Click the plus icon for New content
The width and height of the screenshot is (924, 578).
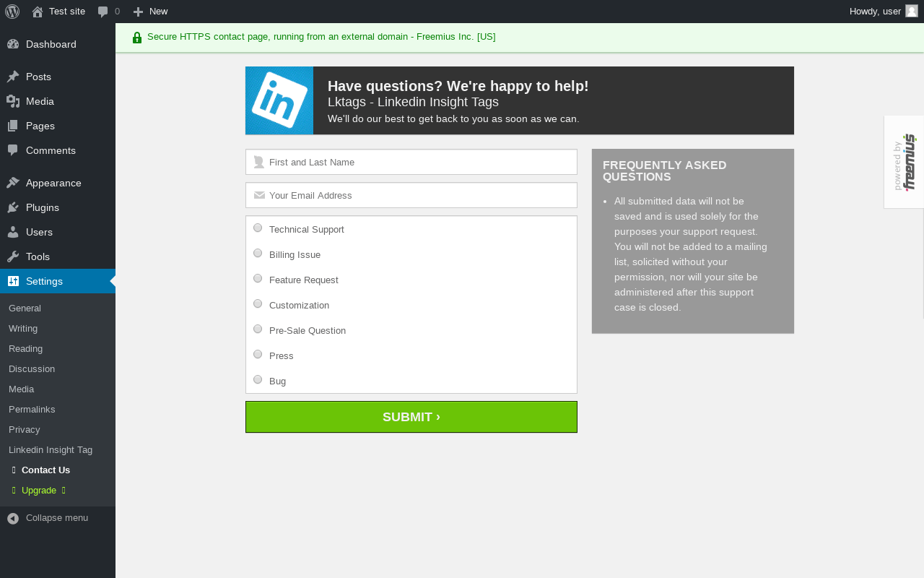138,12
